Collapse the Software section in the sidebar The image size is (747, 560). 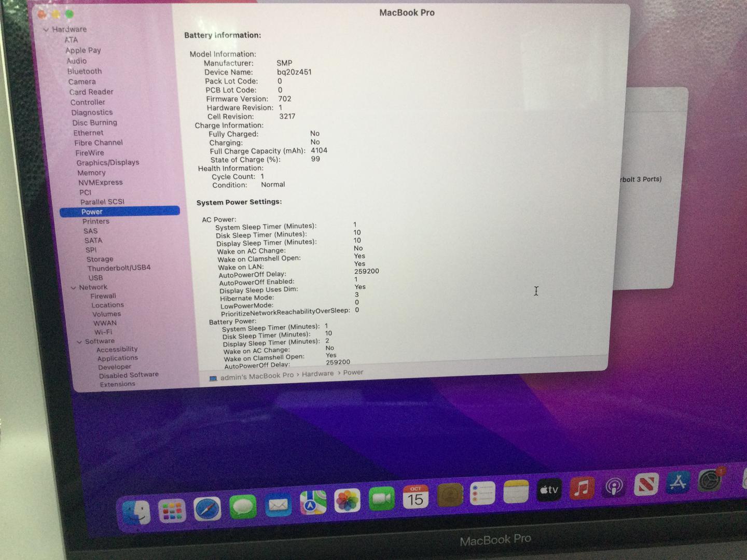pos(79,342)
